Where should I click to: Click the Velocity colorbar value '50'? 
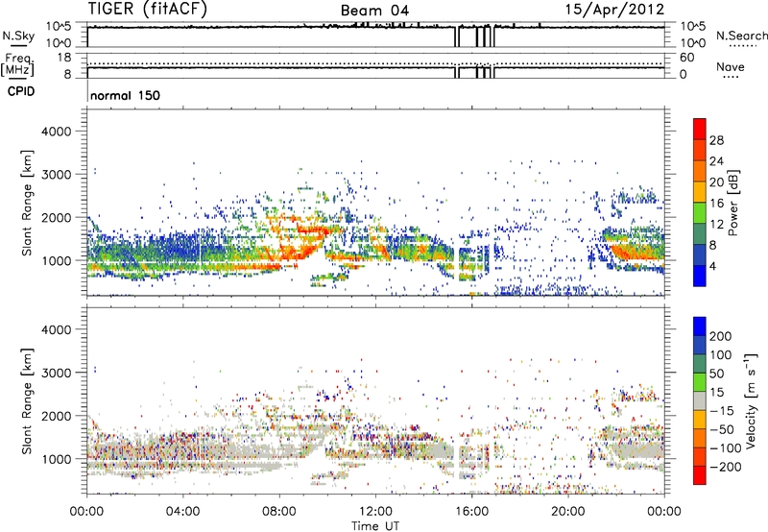click(717, 374)
